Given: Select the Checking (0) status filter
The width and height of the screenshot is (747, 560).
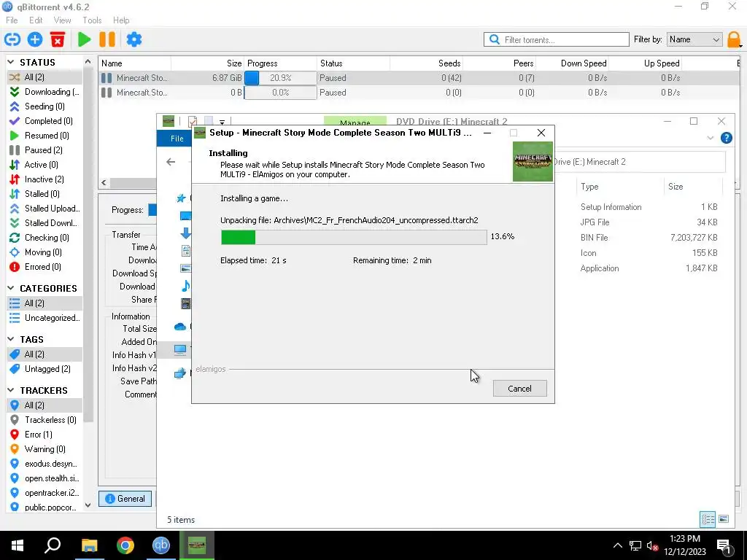Looking at the screenshot, I should [44, 238].
